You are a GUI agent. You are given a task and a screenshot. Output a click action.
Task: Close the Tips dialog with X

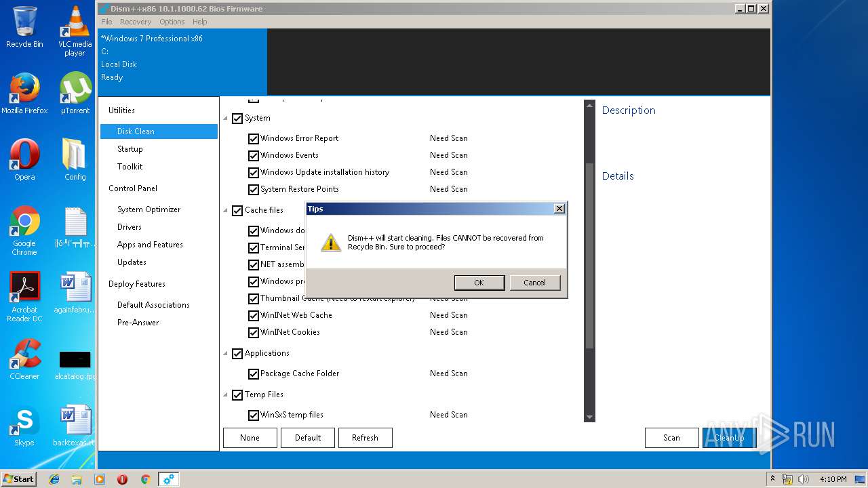click(x=559, y=209)
